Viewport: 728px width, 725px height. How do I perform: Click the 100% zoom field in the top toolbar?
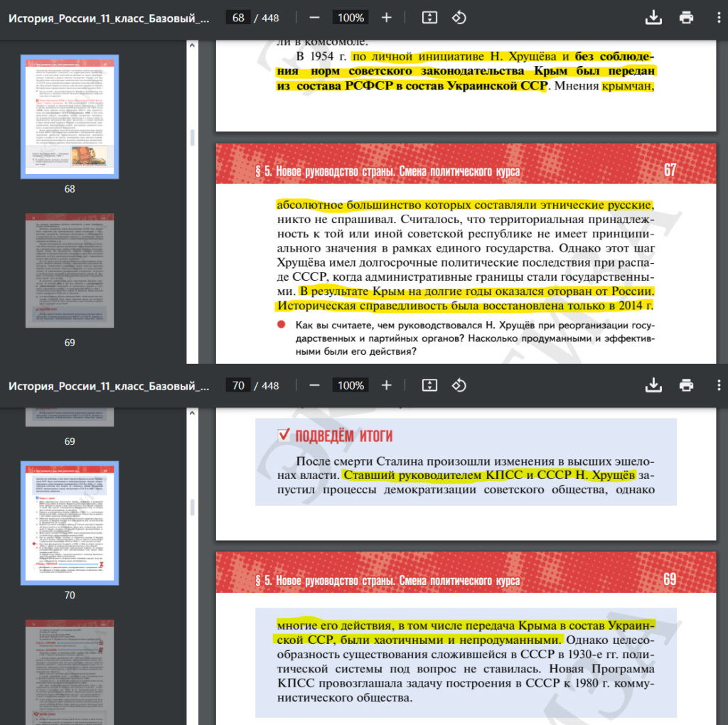pyautogui.click(x=350, y=18)
